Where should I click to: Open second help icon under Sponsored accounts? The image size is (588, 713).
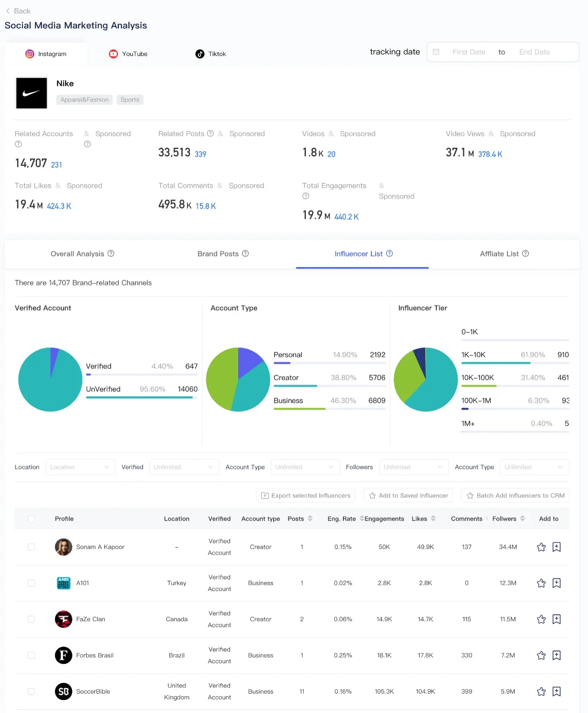tap(87, 144)
